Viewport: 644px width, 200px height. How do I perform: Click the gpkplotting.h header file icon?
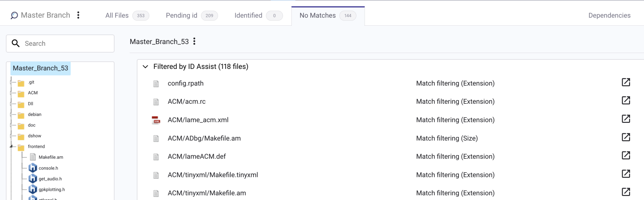33,189
